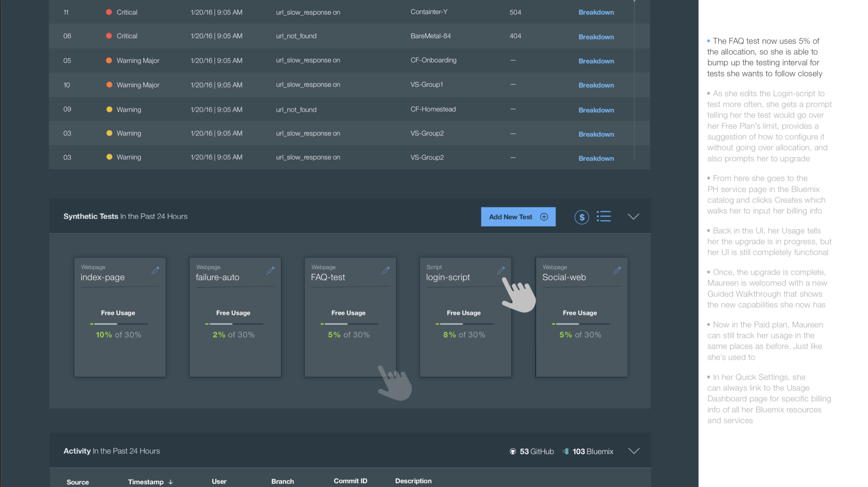This screenshot has width=868, height=487.
Task: Click the failure-auto edit pencil icon
Action: (x=270, y=270)
